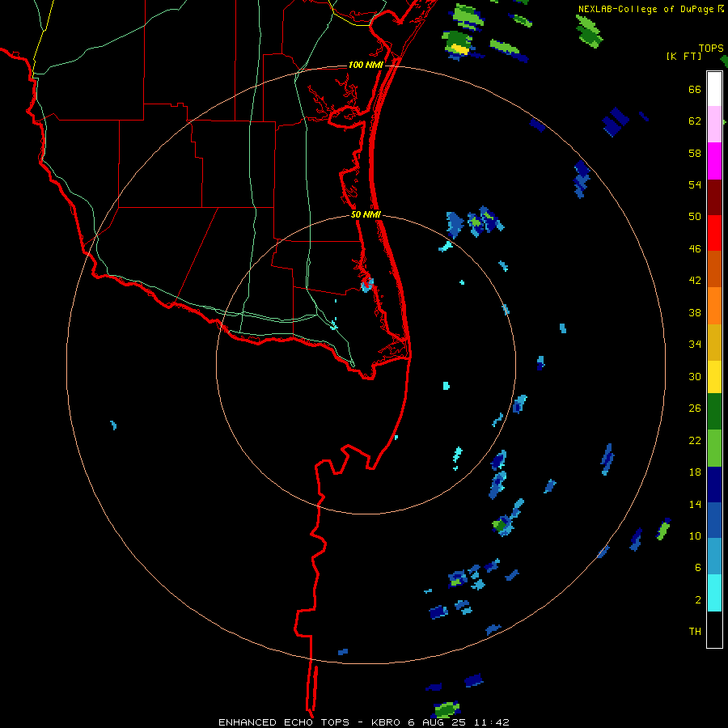The width and height of the screenshot is (728, 728).
Task: Click the lone light blue echo west of the radar
Action: point(113,425)
